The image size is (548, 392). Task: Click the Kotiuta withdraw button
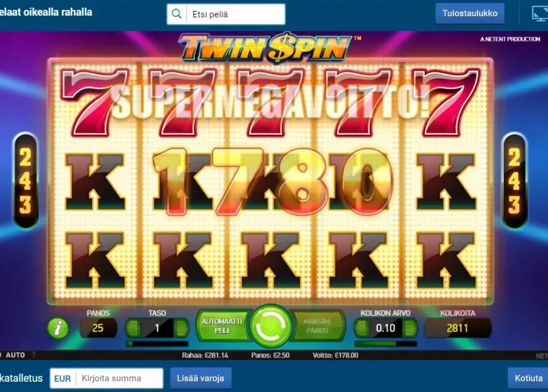point(528,378)
